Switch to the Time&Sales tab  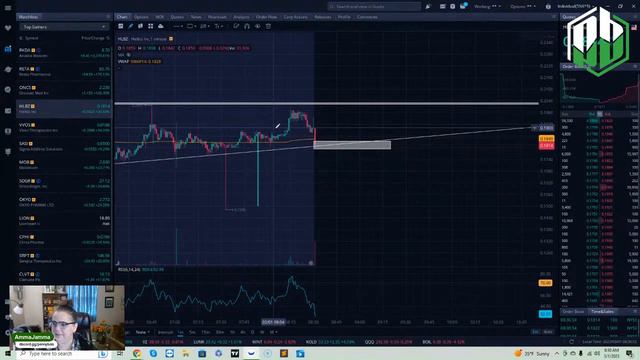(602, 311)
